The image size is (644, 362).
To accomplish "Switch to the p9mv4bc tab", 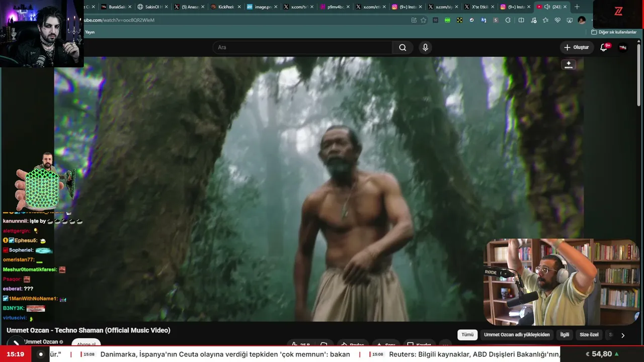I will [x=336, y=7].
